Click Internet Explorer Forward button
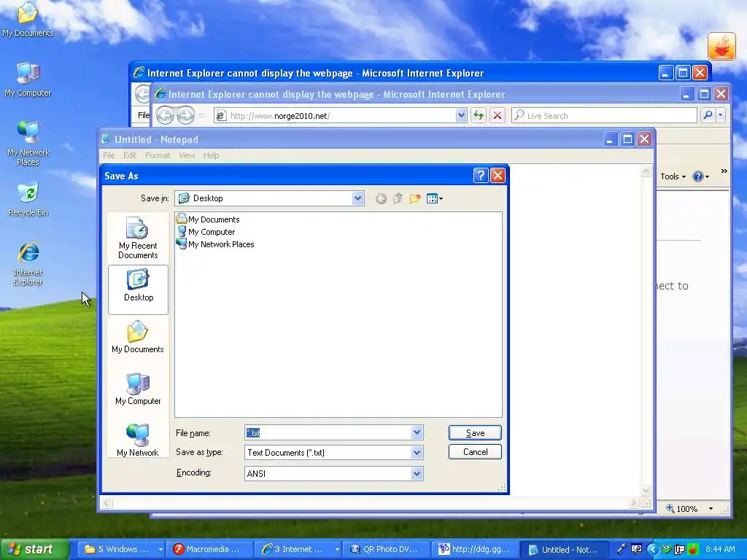This screenshot has height=560, width=747. pos(186,115)
